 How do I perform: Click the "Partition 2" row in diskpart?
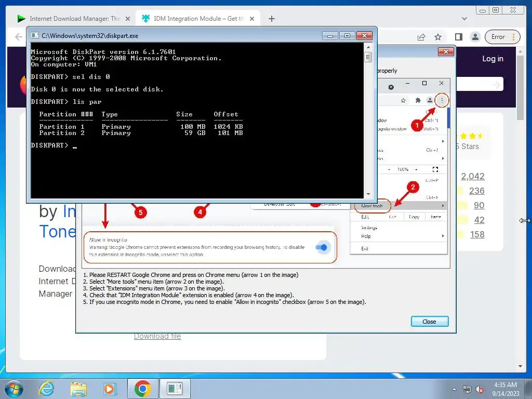(141, 133)
